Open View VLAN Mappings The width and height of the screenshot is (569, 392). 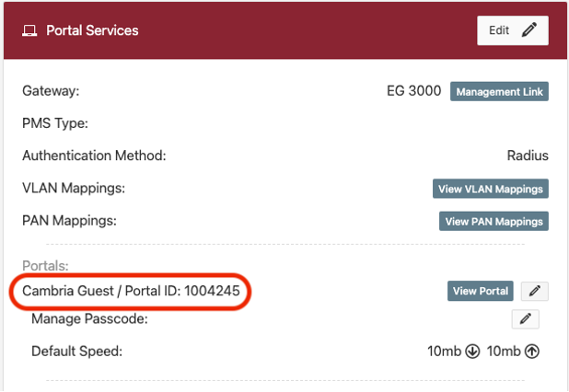click(491, 189)
